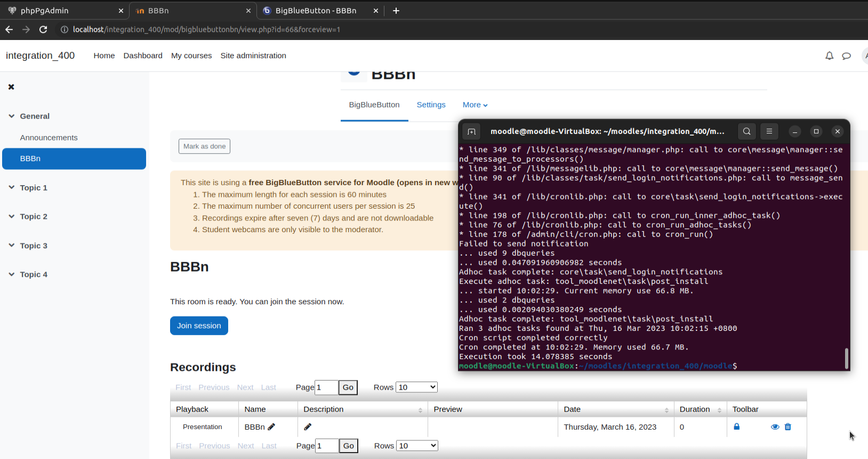Switch to the BigBlueButton - BBBn browser tab
The height and width of the screenshot is (459, 868).
tap(320, 11)
